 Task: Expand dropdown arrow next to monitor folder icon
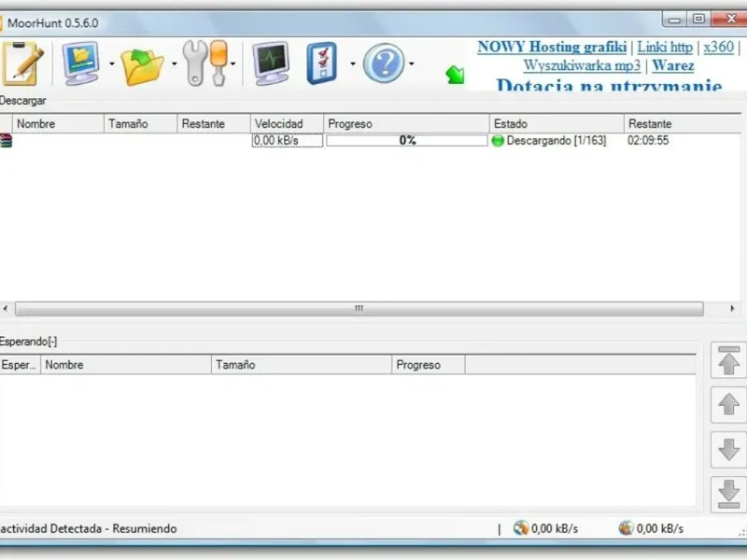click(112, 63)
